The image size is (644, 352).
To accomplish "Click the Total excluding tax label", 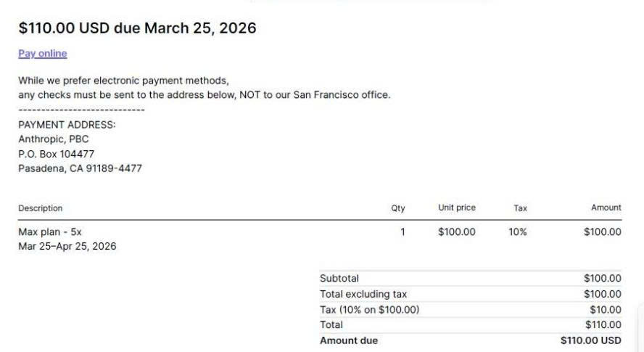I will [363, 294].
